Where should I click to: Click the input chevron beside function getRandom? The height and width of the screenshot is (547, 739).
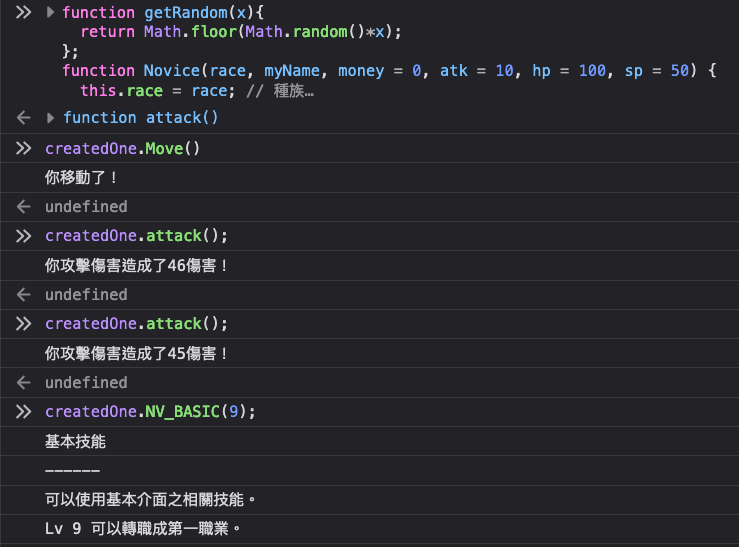tap(23, 13)
